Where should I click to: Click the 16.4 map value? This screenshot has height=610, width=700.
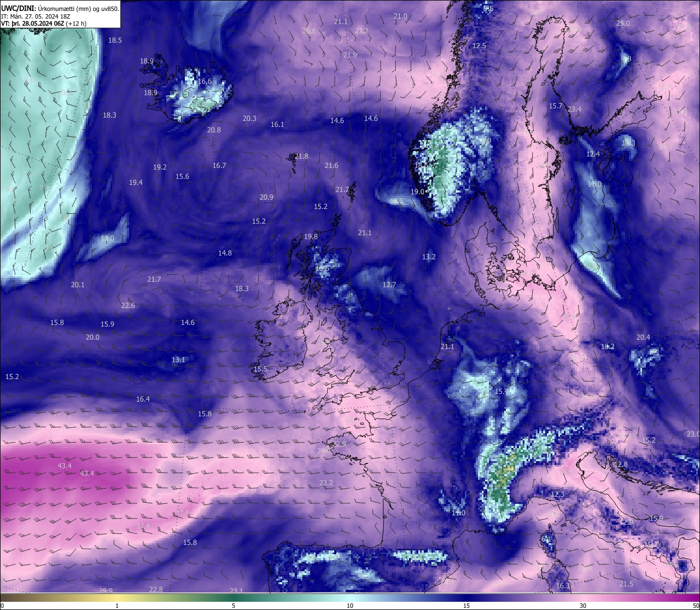point(143,399)
